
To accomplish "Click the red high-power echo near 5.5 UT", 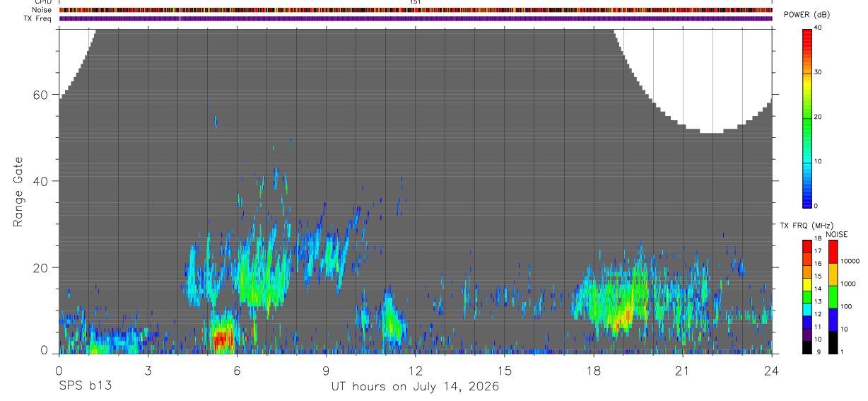I will (x=222, y=338).
